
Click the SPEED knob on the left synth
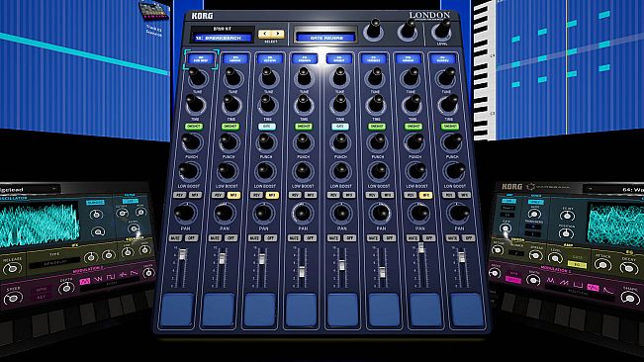pos(13,299)
